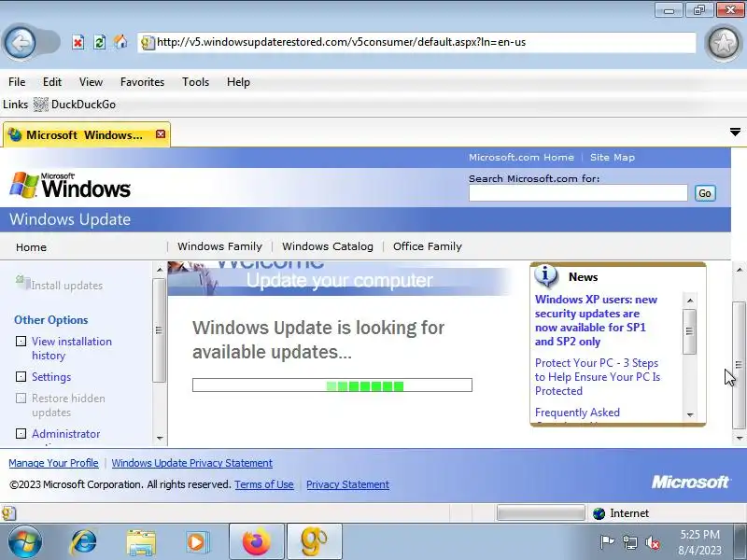Stop page loading with red X icon
The height and width of the screenshot is (560, 747).
point(78,42)
